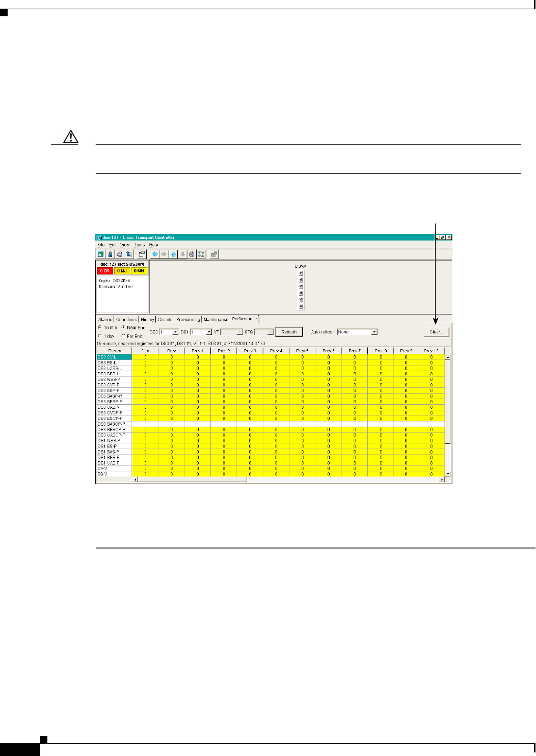
Task: Click the lock node toolbar icon
Action: click(x=110, y=254)
